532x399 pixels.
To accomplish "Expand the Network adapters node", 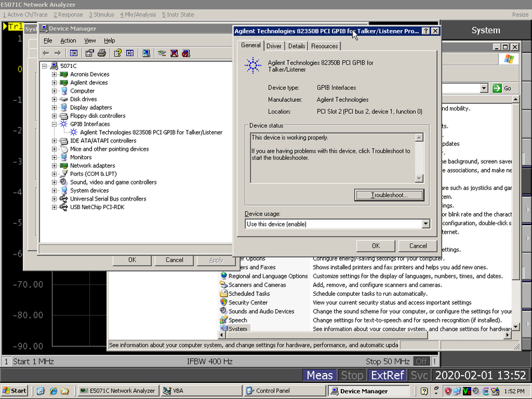I will 55,166.
